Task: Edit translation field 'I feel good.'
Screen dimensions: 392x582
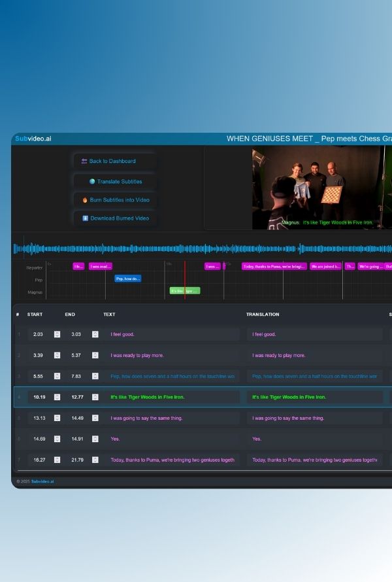Action: tap(314, 334)
